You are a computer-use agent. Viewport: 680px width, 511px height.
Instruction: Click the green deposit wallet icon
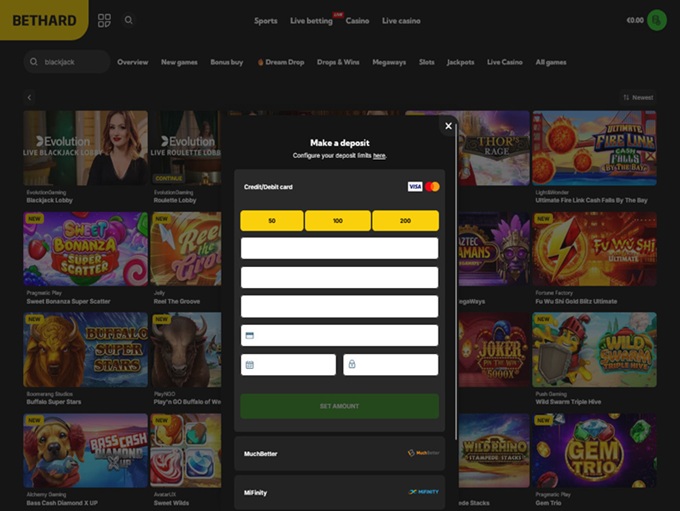[x=656, y=20]
